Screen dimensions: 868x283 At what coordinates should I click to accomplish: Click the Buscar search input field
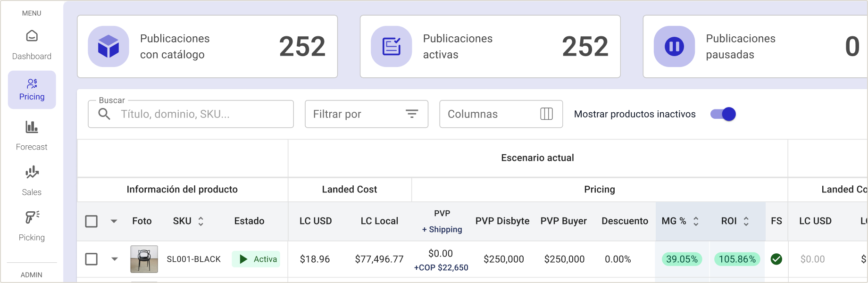coord(191,114)
